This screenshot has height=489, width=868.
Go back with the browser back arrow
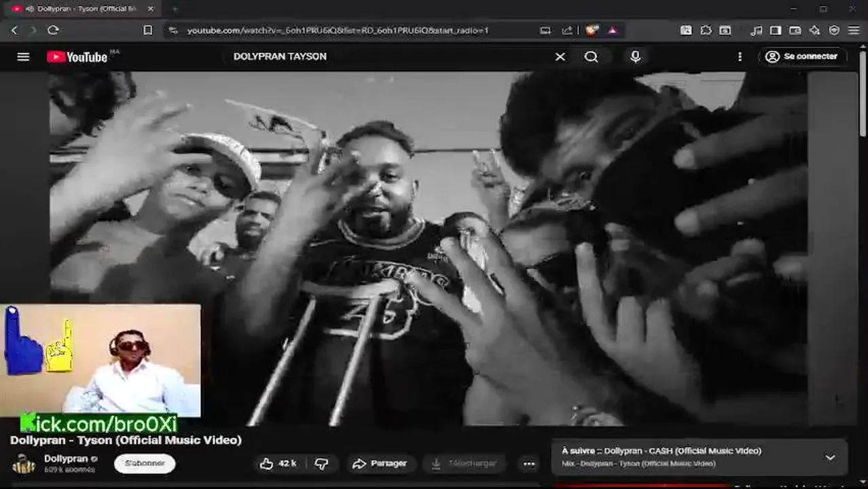click(14, 30)
